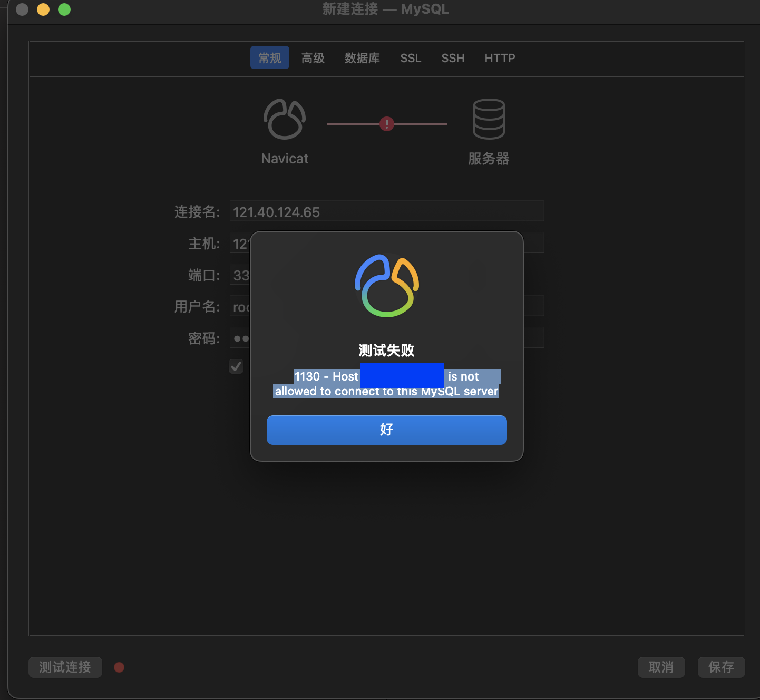Click the red status dot beside 测试连接

119,667
